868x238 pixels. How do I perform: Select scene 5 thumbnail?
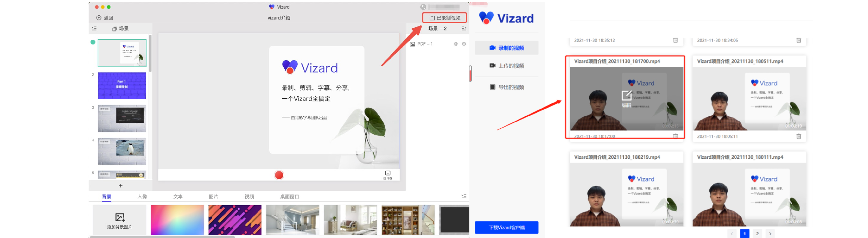(x=122, y=175)
